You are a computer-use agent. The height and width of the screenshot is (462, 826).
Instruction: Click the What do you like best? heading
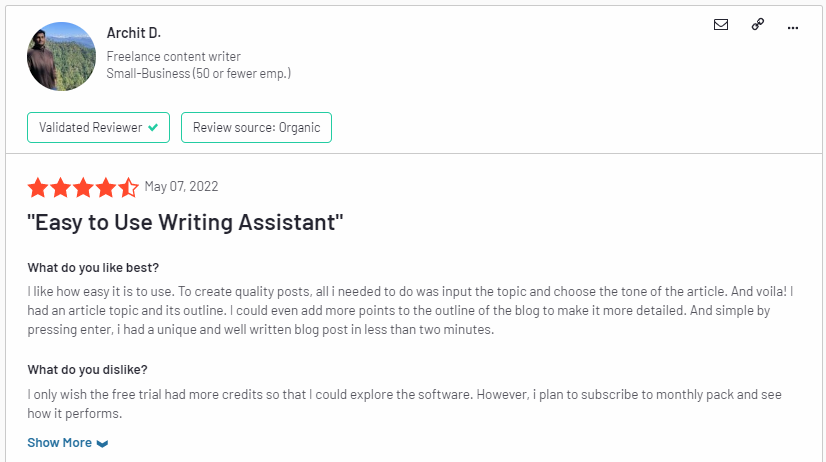(x=93, y=268)
